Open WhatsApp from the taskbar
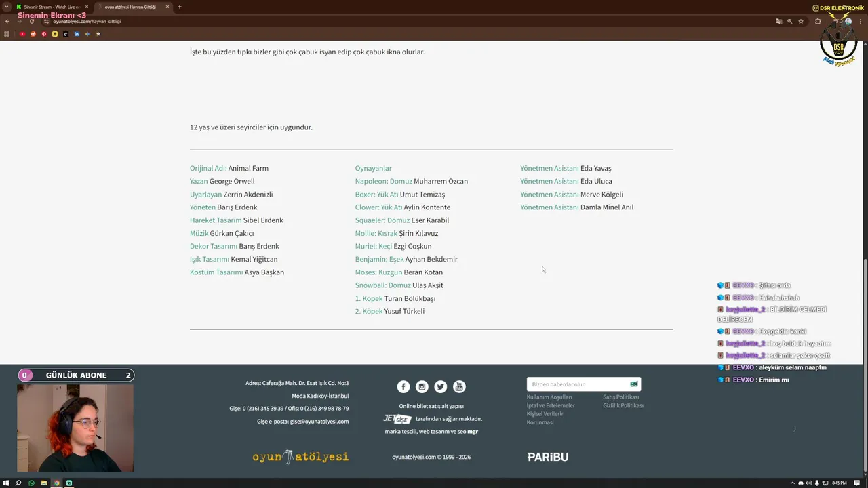 pos(31,483)
